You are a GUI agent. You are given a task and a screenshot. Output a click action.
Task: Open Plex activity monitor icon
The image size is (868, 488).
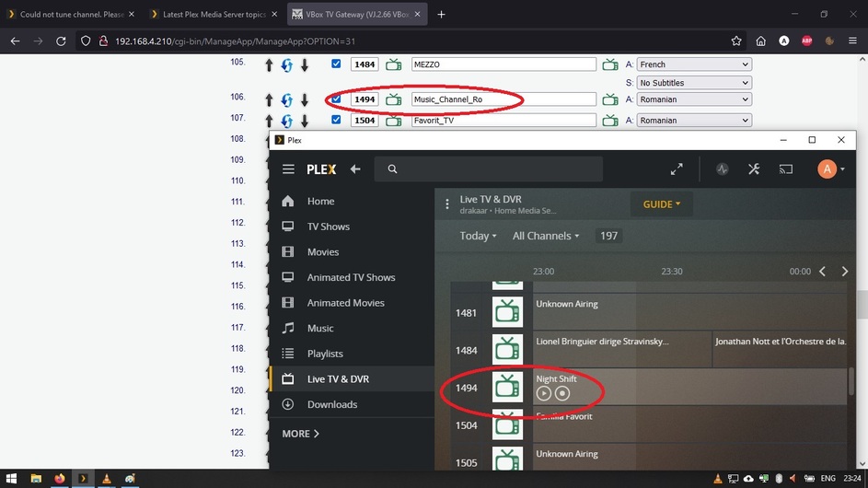722,168
